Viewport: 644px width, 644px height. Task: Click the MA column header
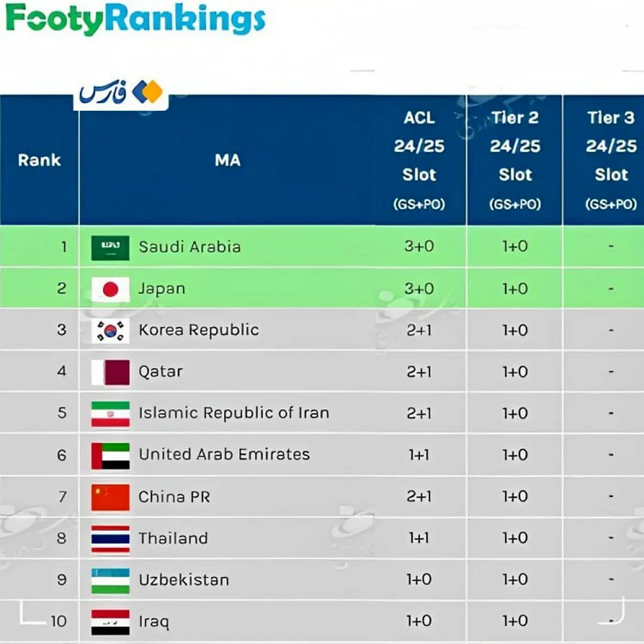(228, 160)
